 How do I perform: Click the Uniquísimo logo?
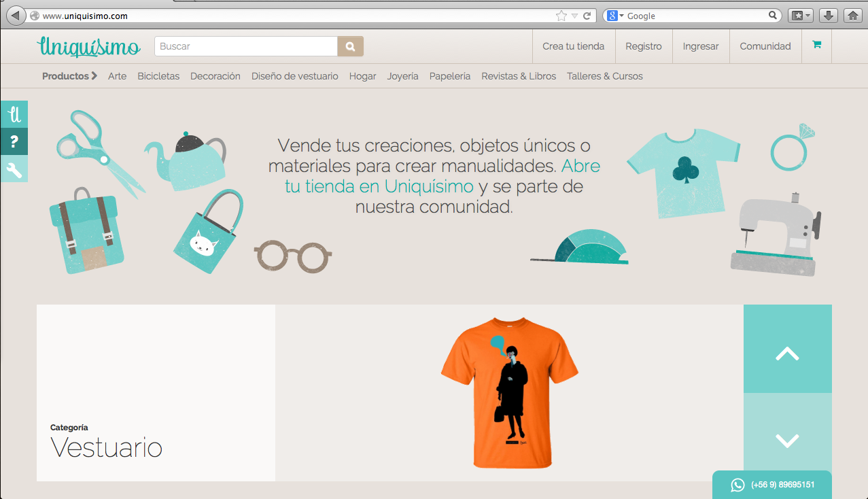coord(88,46)
